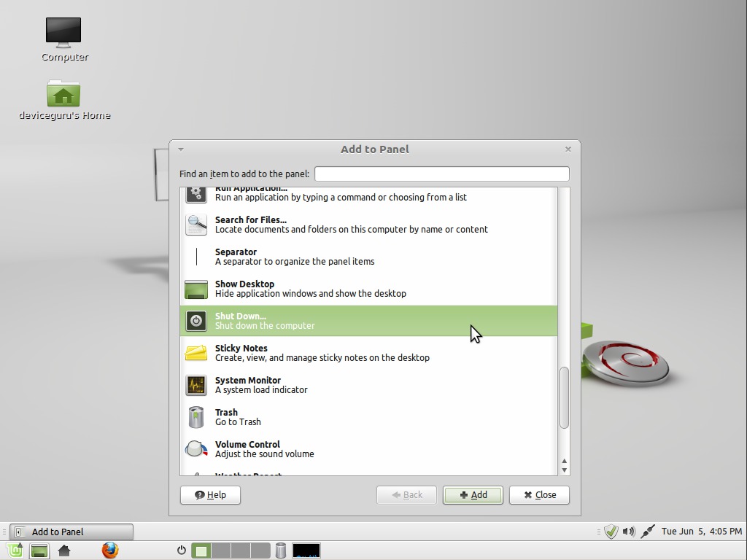Open the Trash on the bottom panel
The width and height of the screenshot is (747, 560).
click(281, 551)
